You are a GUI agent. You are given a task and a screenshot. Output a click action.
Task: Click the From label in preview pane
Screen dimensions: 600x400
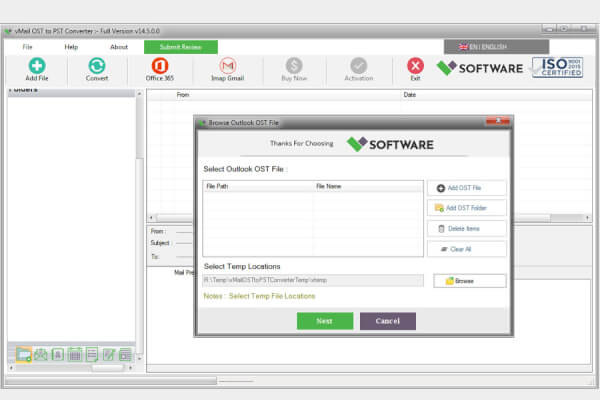[x=157, y=231]
